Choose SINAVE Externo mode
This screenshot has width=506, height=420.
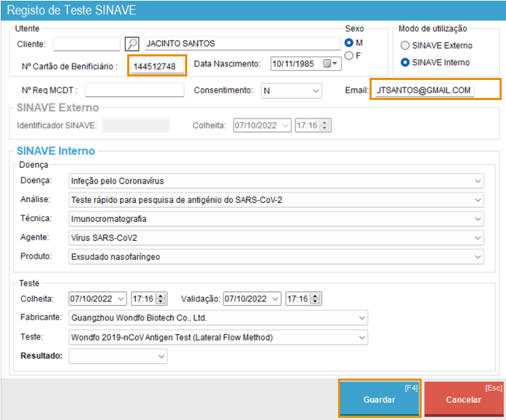click(x=405, y=46)
